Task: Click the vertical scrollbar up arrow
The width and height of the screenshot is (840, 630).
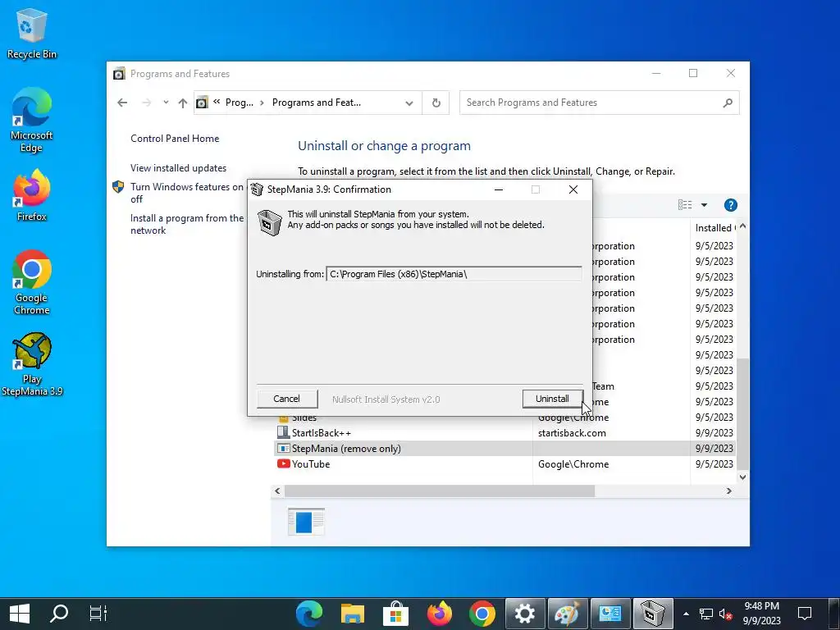Action: [742, 226]
